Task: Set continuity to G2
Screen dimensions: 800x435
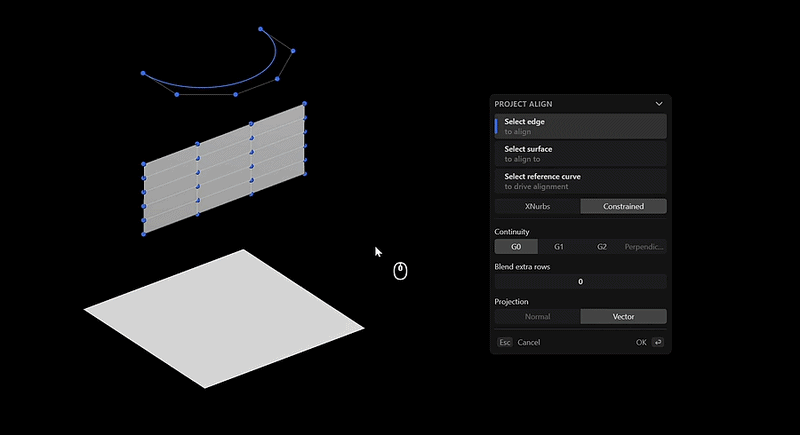Action: point(602,247)
